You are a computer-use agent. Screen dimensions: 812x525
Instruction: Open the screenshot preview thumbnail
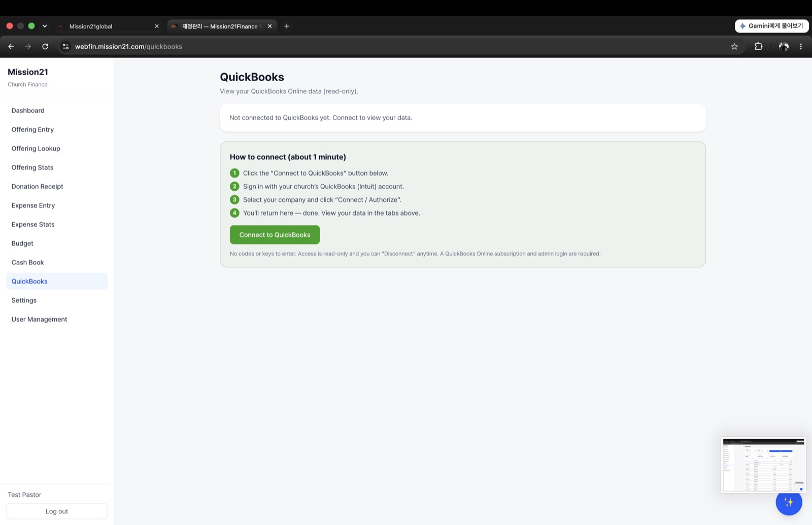(763, 465)
